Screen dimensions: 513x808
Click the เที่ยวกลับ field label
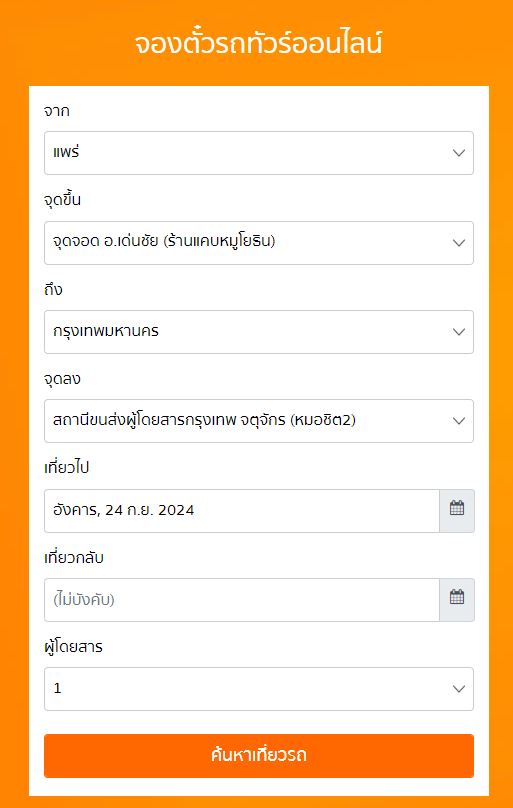coord(74,557)
